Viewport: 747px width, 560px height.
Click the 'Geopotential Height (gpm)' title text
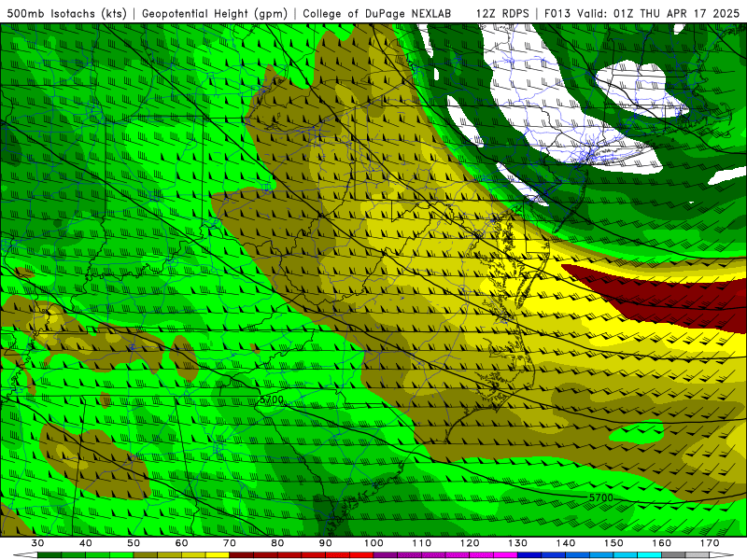(x=215, y=13)
